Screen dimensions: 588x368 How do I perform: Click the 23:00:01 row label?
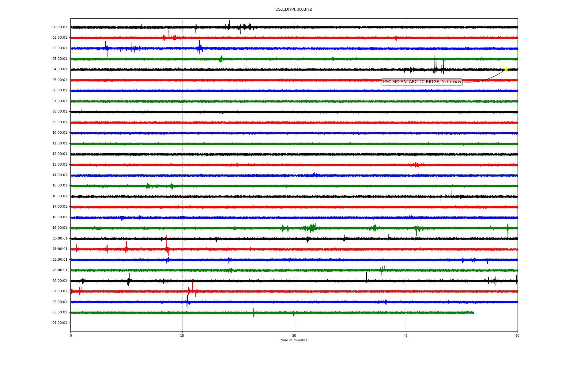pos(60,270)
